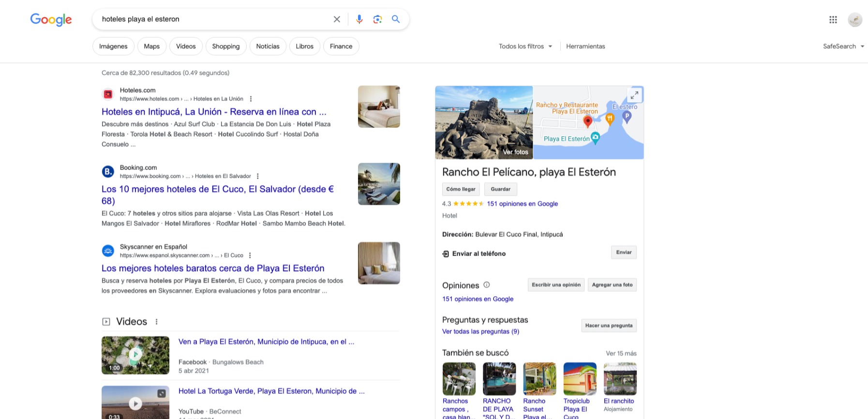The height and width of the screenshot is (419, 868).
Task: Open Booking.com result pool thumbnail
Action: click(379, 184)
